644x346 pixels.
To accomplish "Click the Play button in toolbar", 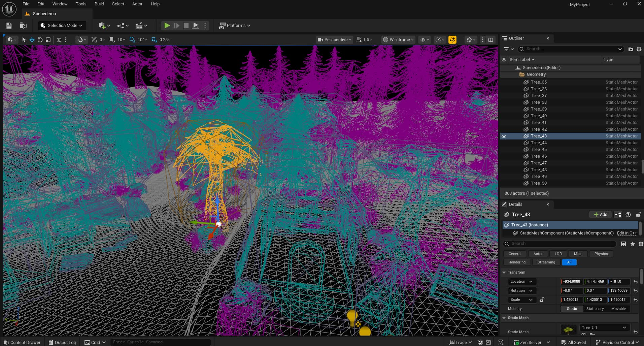I will (167, 26).
